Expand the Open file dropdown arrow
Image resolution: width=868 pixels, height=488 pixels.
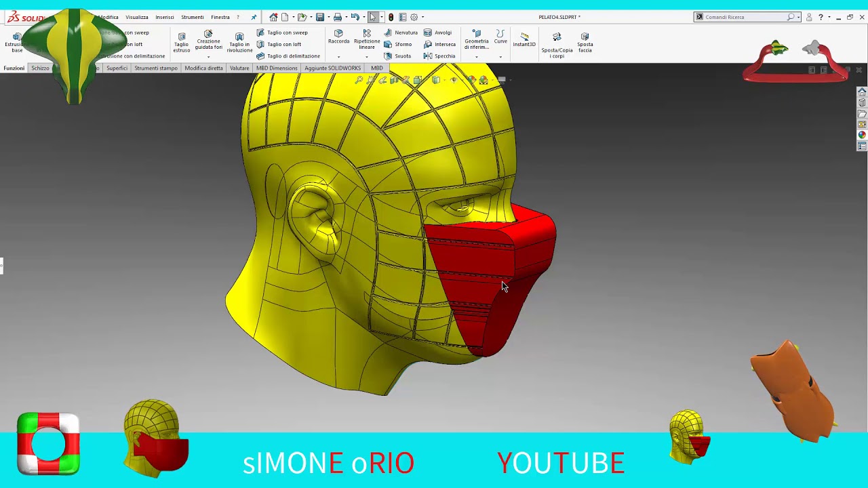(x=311, y=17)
